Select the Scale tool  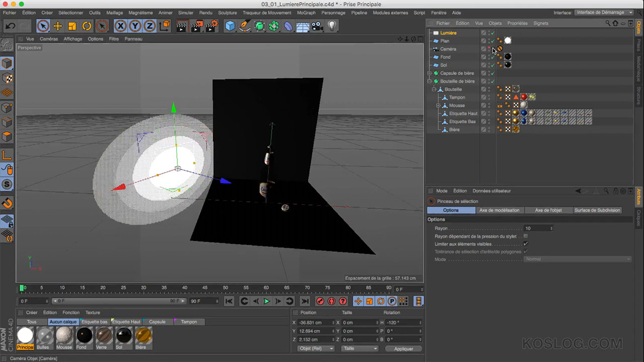click(x=72, y=26)
